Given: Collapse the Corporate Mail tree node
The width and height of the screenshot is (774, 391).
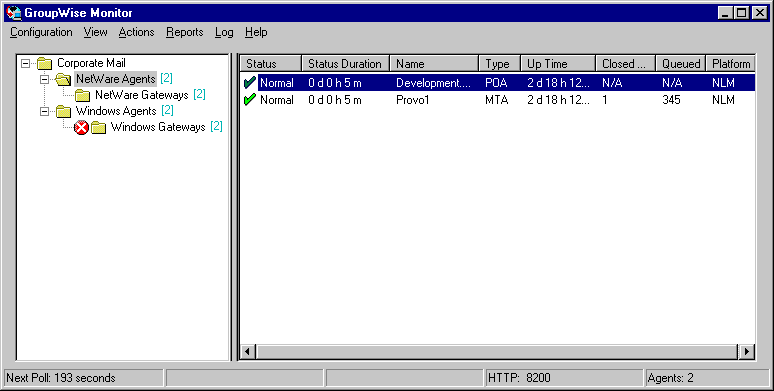Looking at the screenshot, I should pyautogui.click(x=26, y=63).
